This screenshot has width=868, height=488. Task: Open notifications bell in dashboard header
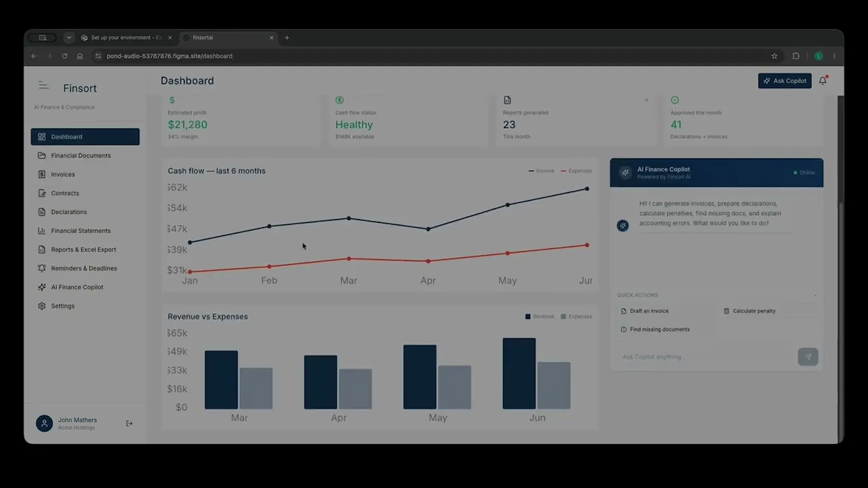point(823,81)
